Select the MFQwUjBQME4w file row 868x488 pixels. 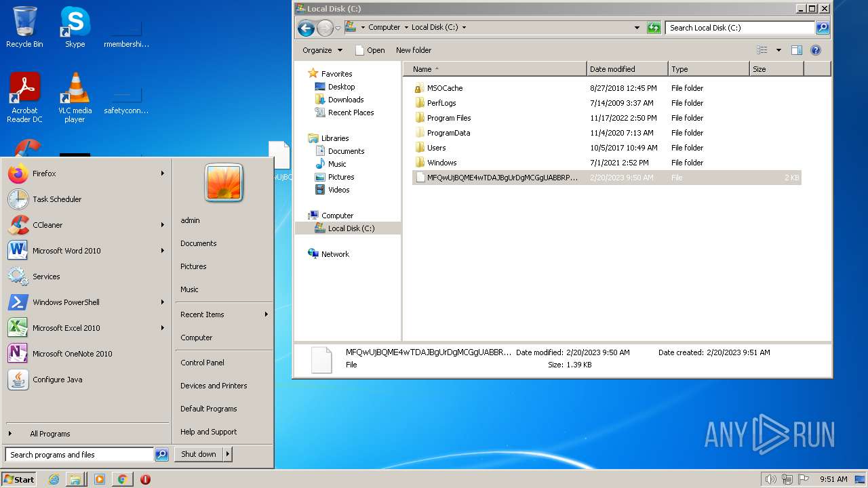click(607, 178)
